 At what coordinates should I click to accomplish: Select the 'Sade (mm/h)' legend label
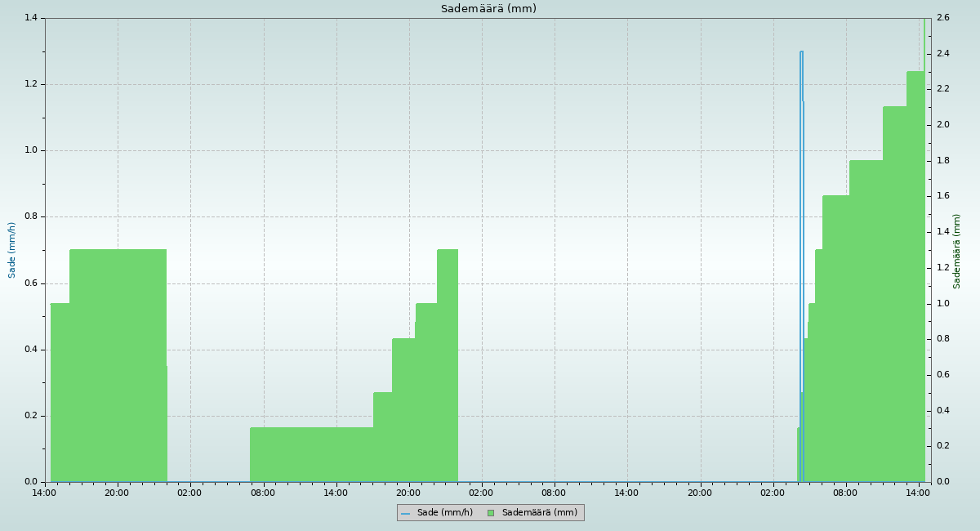point(444,513)
